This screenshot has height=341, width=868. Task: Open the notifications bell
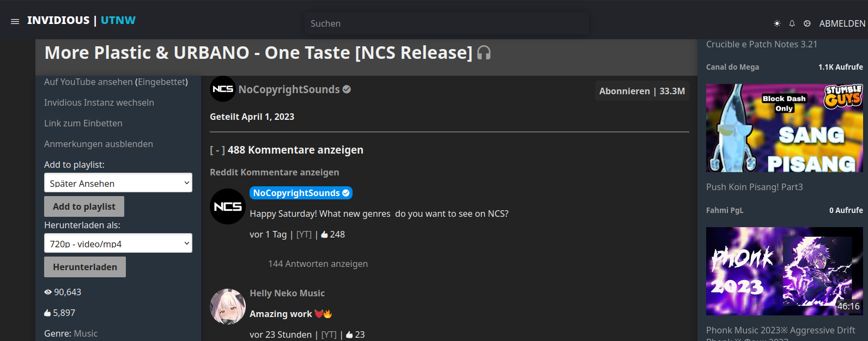coord(792,23)
